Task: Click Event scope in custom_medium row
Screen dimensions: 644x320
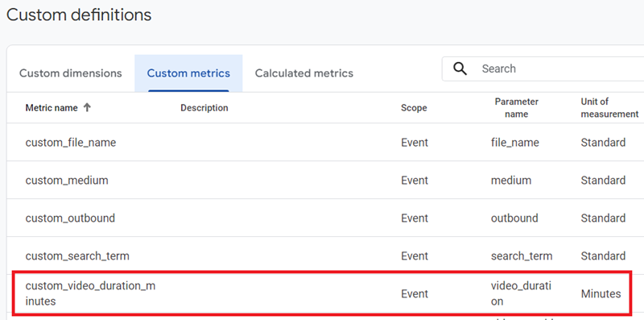Action: click(x=415, y=181)
